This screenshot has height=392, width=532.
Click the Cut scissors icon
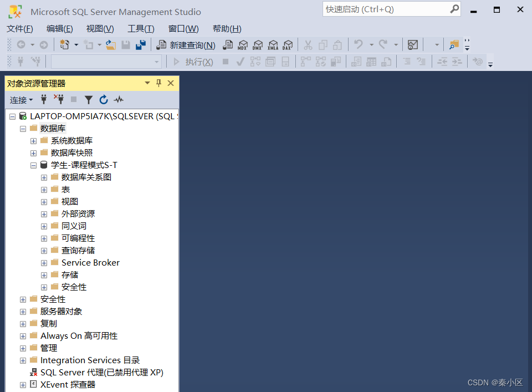308,45
